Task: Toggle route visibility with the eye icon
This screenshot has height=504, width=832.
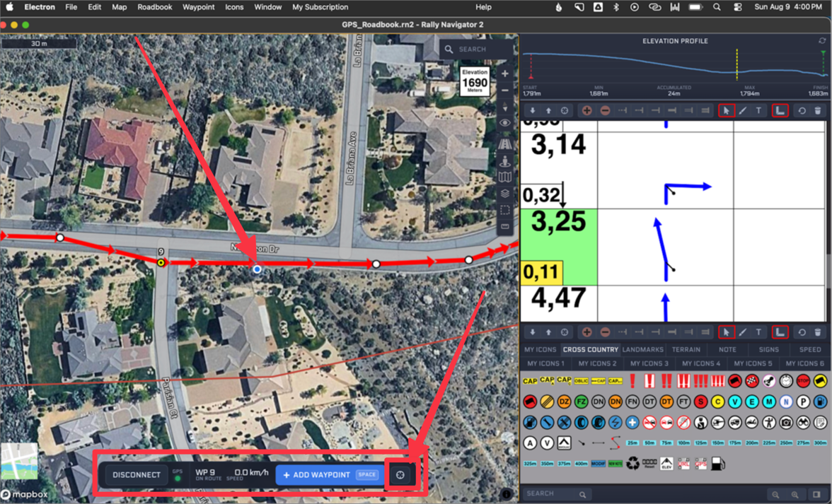Action: tap(504, 123)
